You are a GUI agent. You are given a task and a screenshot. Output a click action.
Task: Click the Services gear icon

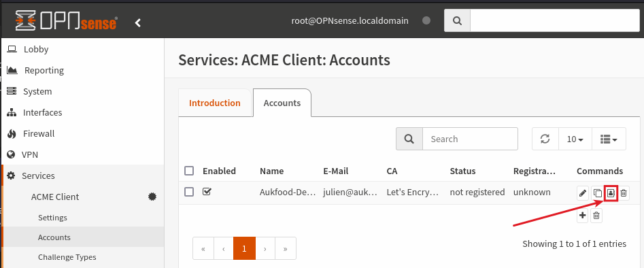[12, 175]
